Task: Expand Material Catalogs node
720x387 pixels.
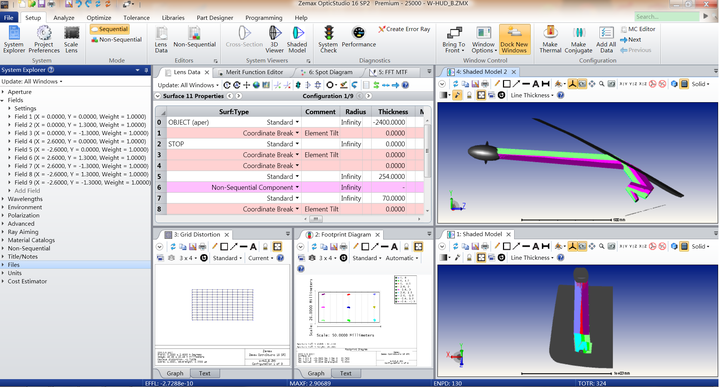Action: (3, 240)
